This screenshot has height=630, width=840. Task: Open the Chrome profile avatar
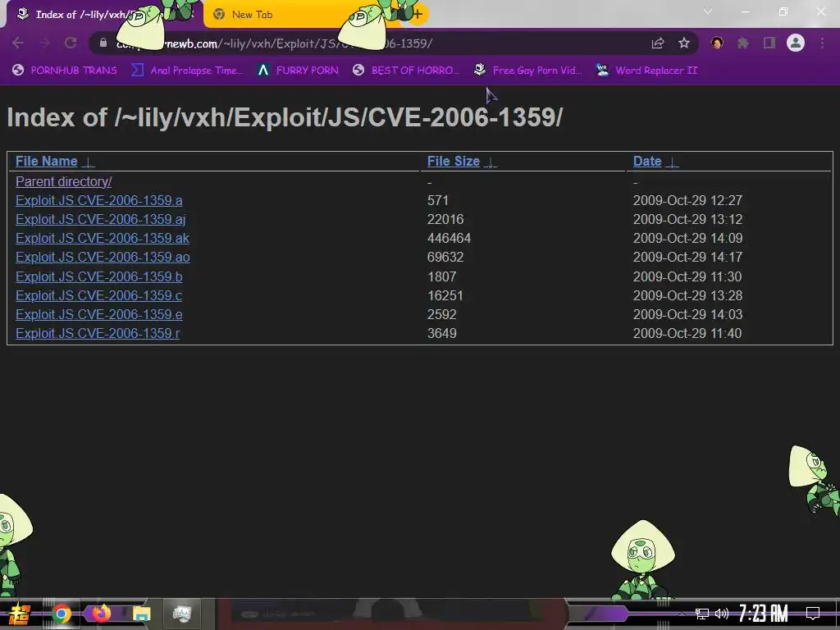(x=796, y=43)
